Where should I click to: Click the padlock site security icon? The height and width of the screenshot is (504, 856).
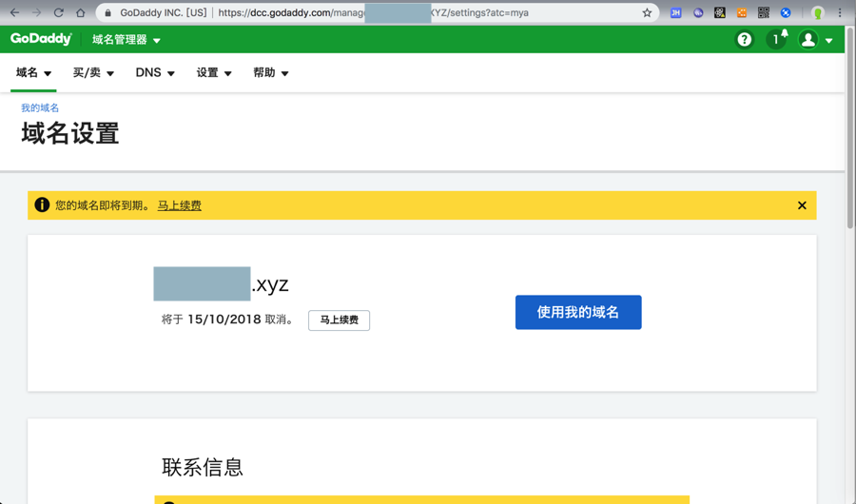tap(108, 12)
